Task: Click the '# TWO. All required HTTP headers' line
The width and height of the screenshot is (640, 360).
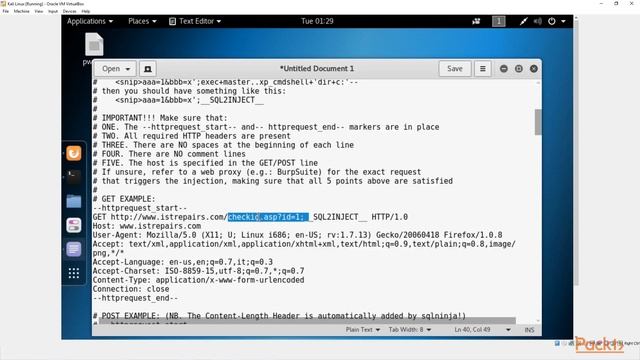Action: (191, 136)
